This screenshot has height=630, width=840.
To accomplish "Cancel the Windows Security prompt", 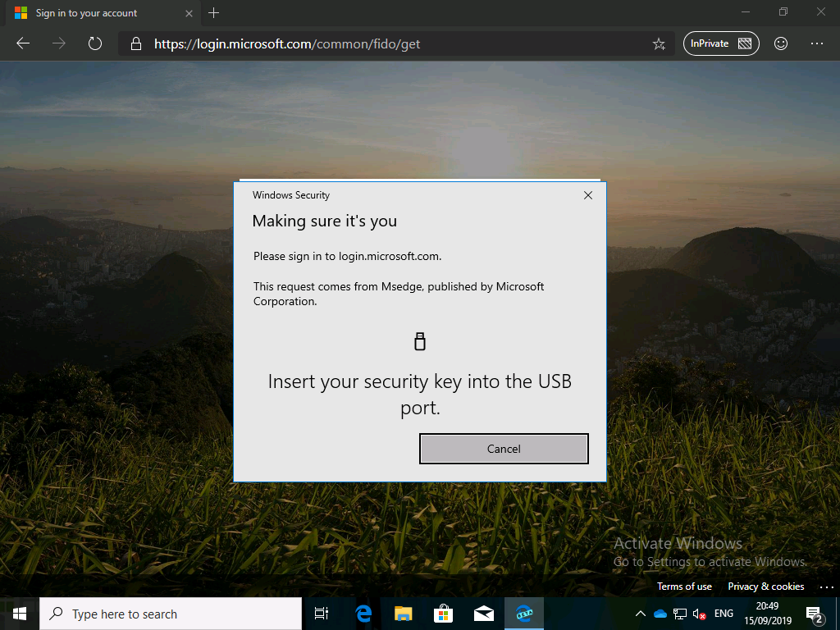I will [x=503, y=449].
